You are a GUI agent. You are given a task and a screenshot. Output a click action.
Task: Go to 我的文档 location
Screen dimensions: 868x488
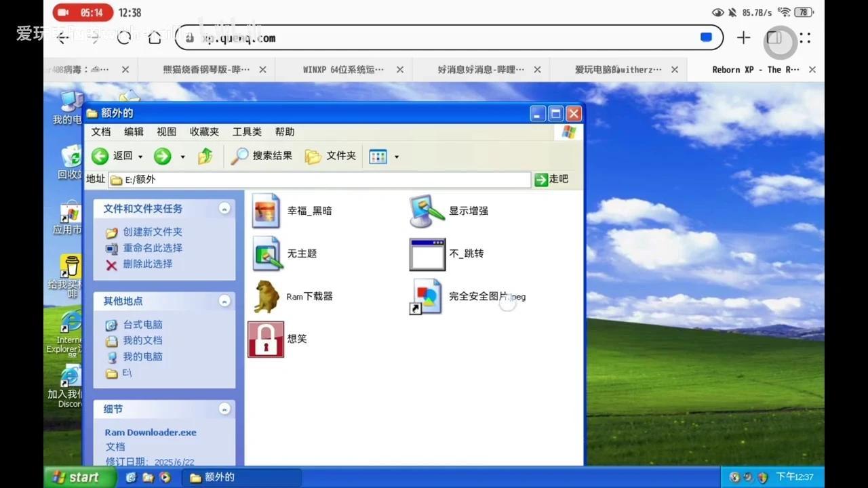[142, 340]
